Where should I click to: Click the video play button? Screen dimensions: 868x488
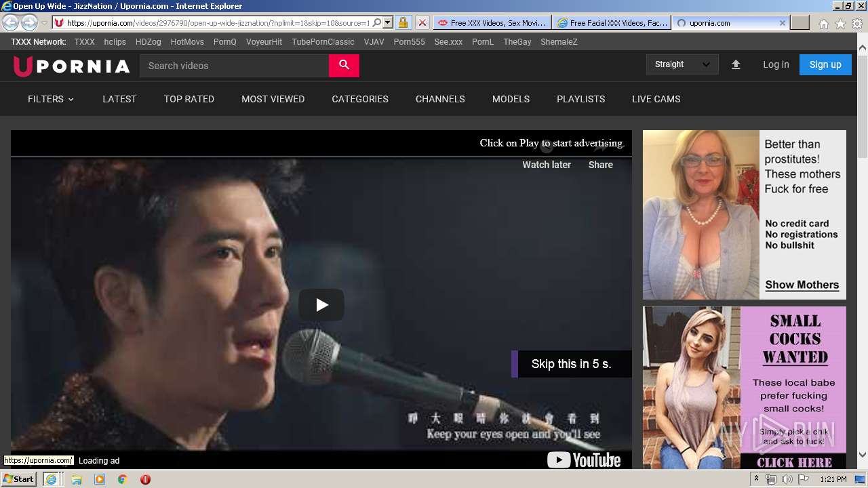(321, 305)
